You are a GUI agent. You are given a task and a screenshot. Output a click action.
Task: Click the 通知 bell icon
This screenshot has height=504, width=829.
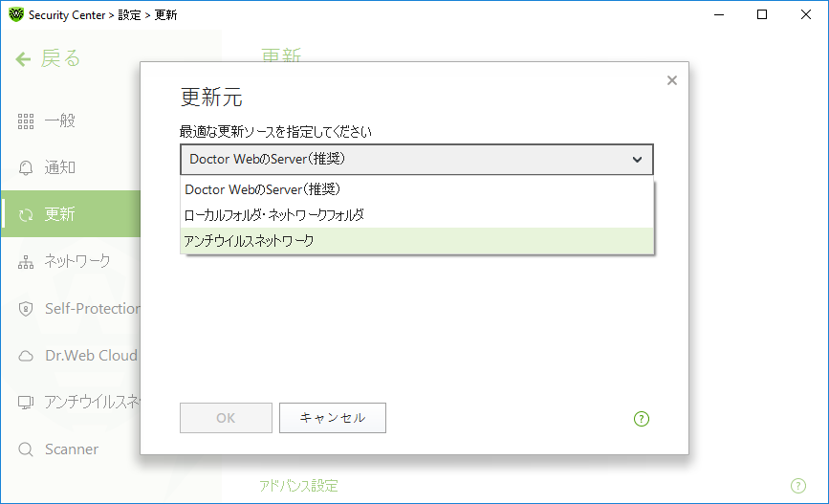point(26,168)
